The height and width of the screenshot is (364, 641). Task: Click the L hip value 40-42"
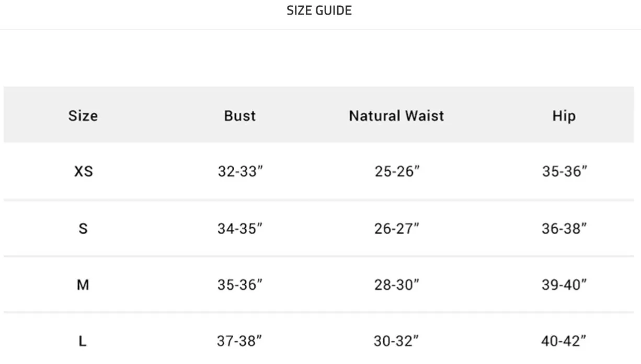click(564, 341)
